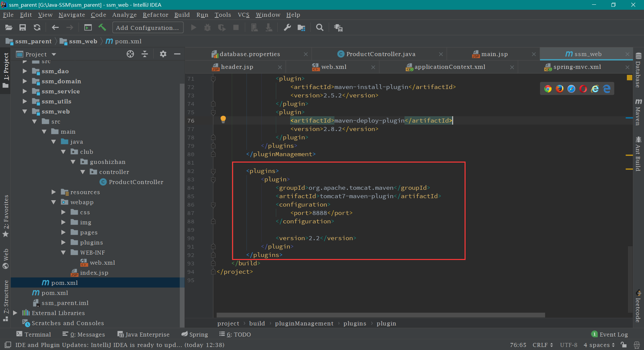Open Project Structure from the toolbar
This screenshot has width=644, height=350.
(x=301, y=28)
